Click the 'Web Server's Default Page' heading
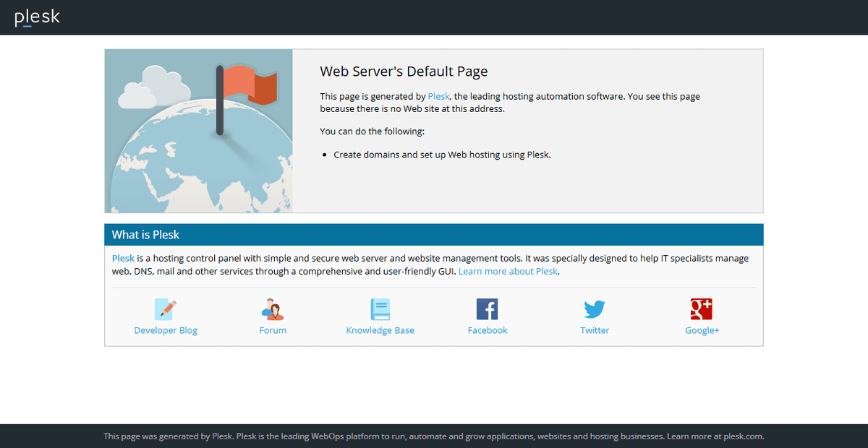The image size is (868, 448). [x=404, y=72]
